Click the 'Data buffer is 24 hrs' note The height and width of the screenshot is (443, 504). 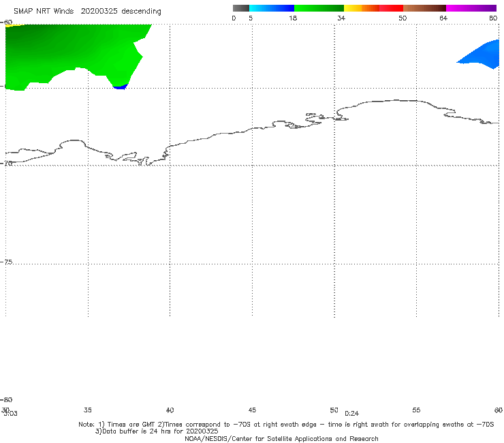(157, 431)
